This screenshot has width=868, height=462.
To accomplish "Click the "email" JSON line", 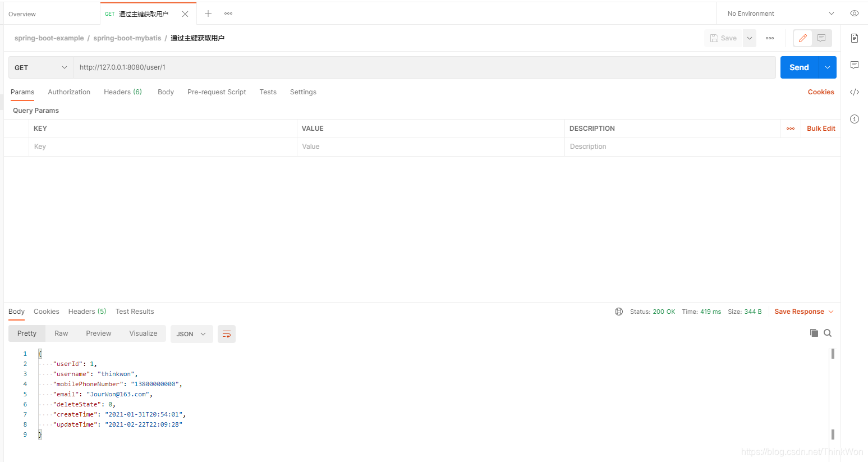I will tap(103, 394).
